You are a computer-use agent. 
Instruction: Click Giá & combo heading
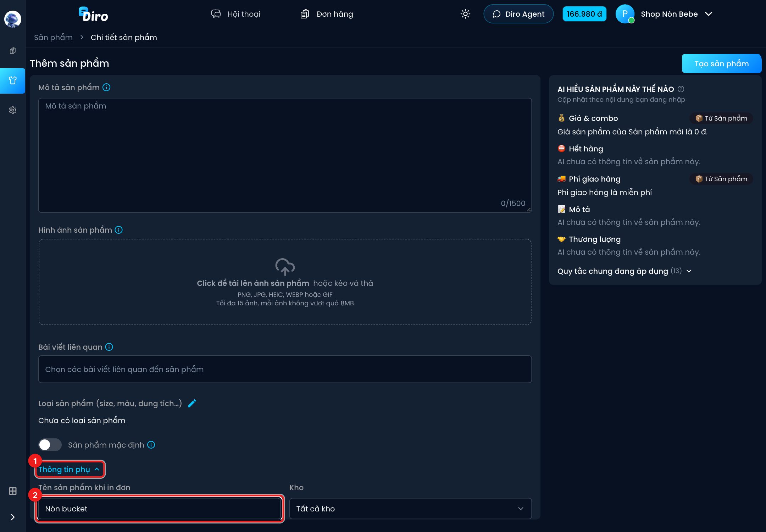(593, 118)
